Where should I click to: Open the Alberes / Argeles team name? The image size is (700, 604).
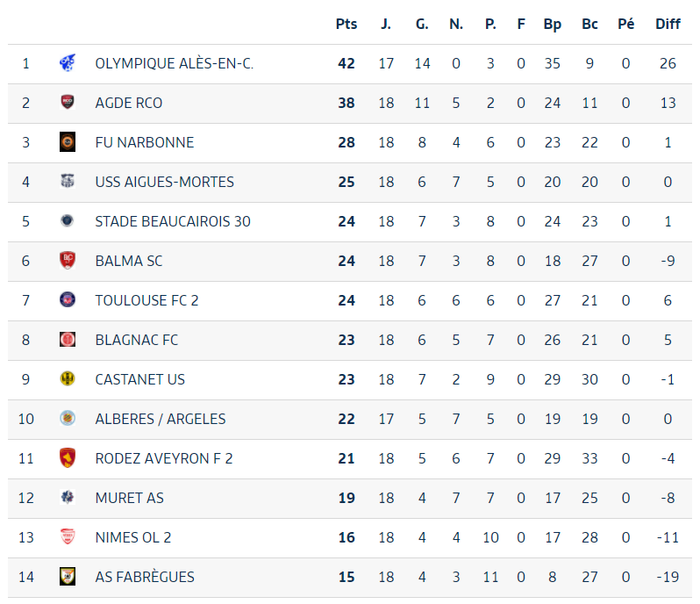(x=161, y=419)
